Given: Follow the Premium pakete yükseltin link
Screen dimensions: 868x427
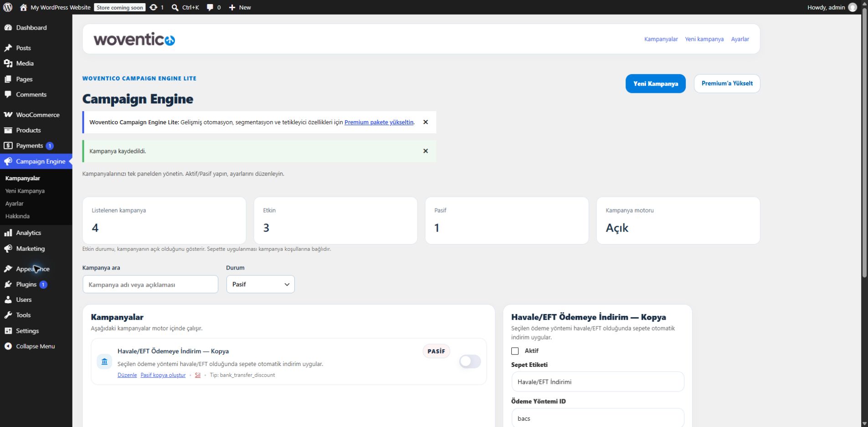Looking at the screenshot, I should pyautogui.click(x=379, y=122).
